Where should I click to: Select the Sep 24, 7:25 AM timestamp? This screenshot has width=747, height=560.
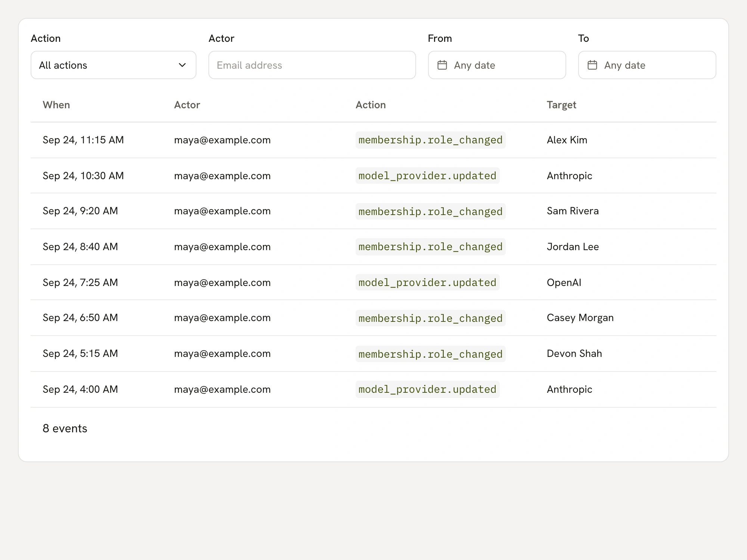[x=80, y=283]
